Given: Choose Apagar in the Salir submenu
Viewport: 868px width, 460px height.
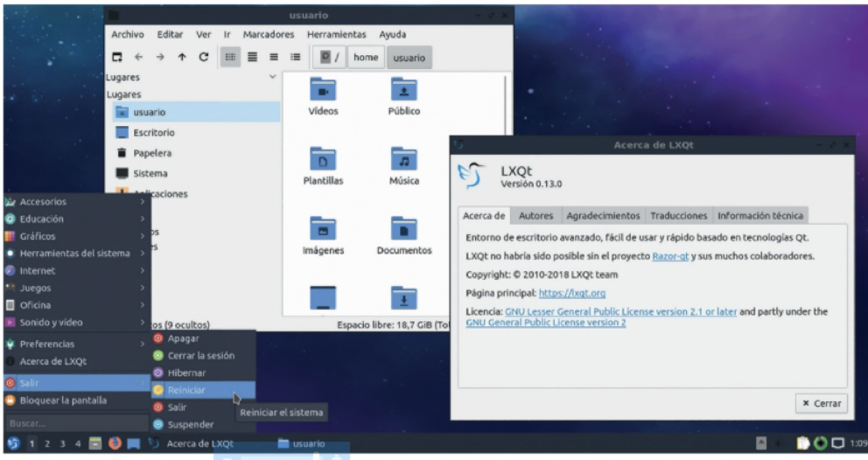Looking at the screenshot, I should click(x=203, y=338).
